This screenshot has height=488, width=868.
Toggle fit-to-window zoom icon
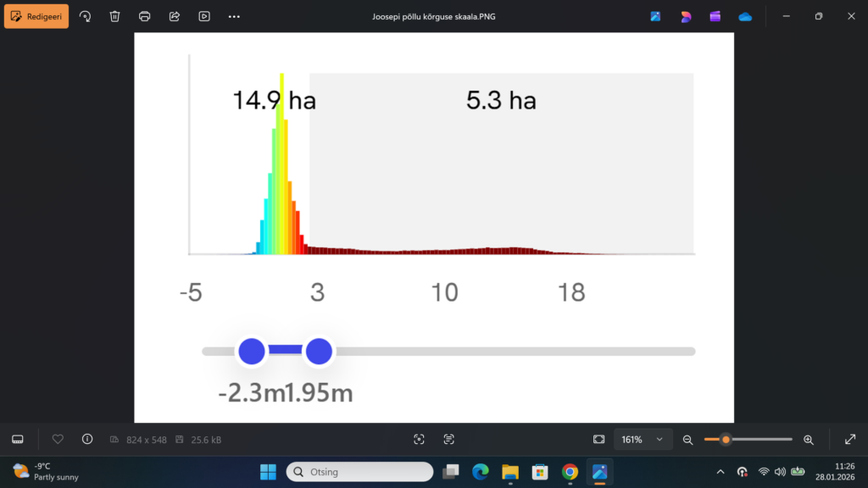tap(599, 439)
